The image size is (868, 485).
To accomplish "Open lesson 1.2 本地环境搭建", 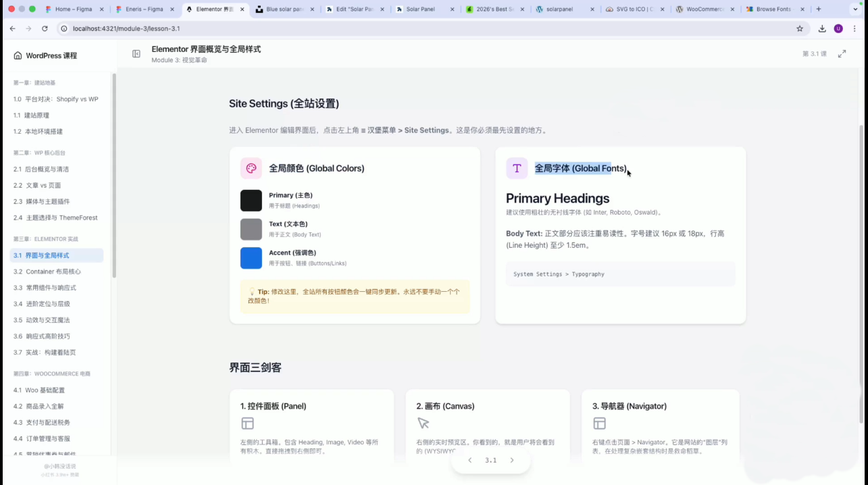I will (x=57, y=132).
